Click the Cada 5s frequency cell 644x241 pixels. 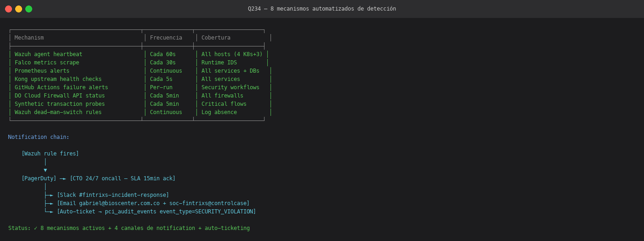point(161,79)
